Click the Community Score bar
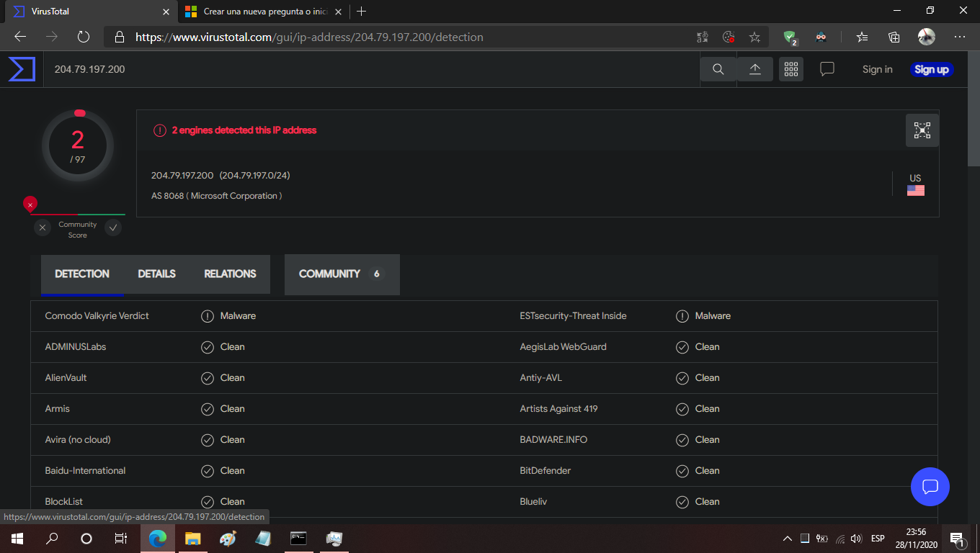 (77, 215)
